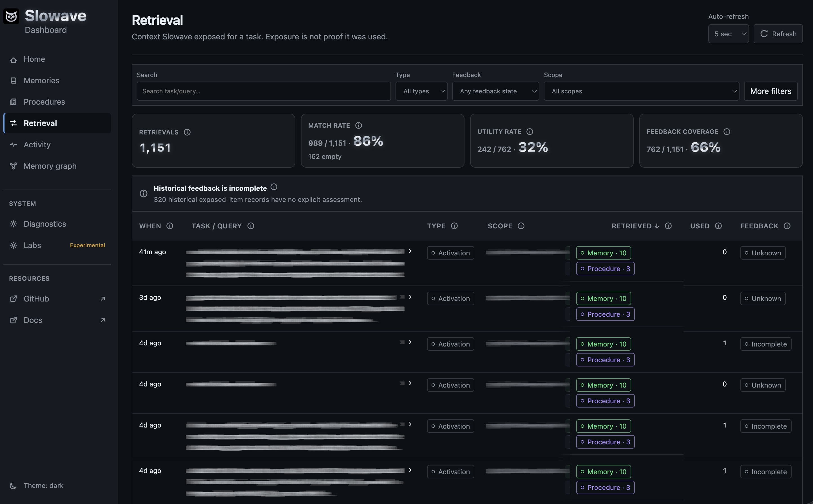
Task: Open the Docs resource link
Action: (x=57, y=320)
